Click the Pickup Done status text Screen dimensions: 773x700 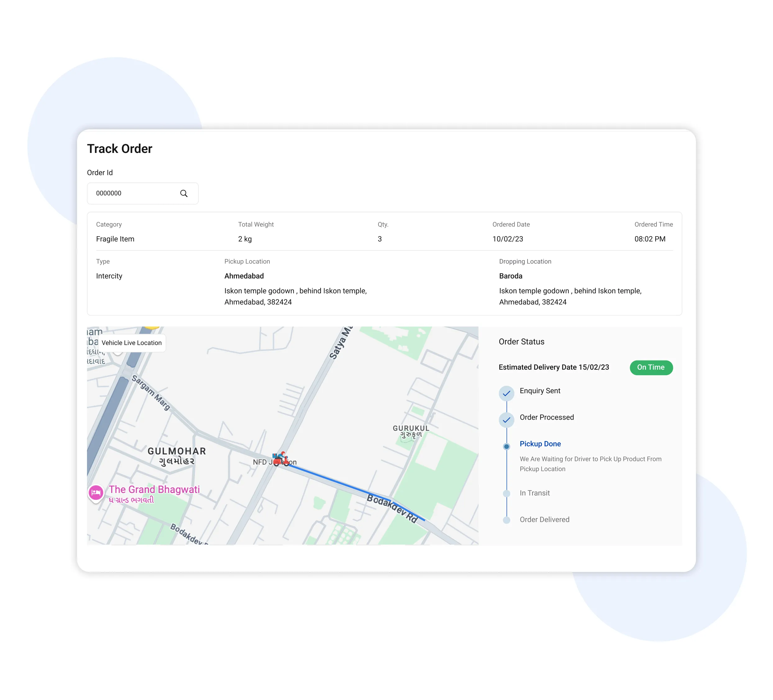540,444
